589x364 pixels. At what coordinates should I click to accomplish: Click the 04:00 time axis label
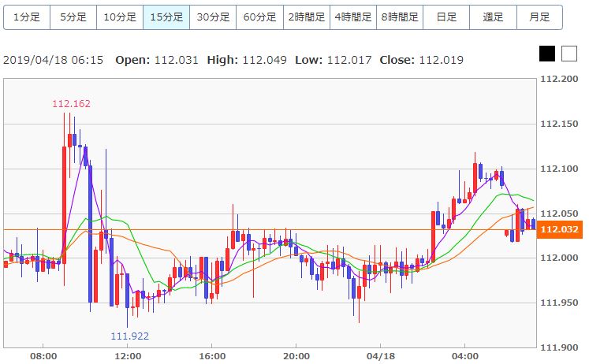click(x=465, y=356)
